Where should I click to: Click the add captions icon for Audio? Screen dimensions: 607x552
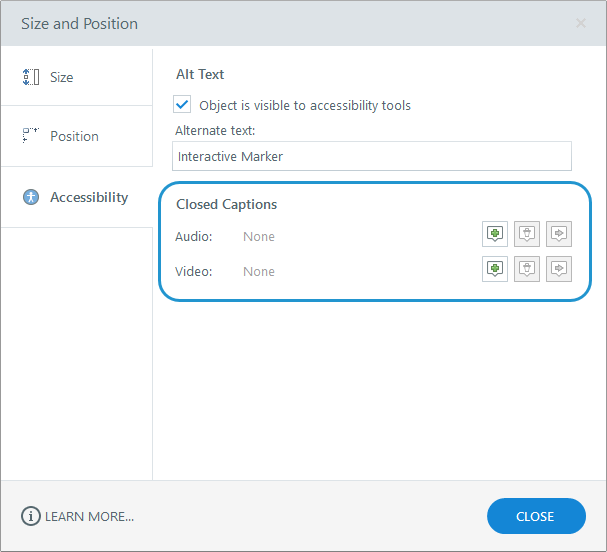pos(494,234)
